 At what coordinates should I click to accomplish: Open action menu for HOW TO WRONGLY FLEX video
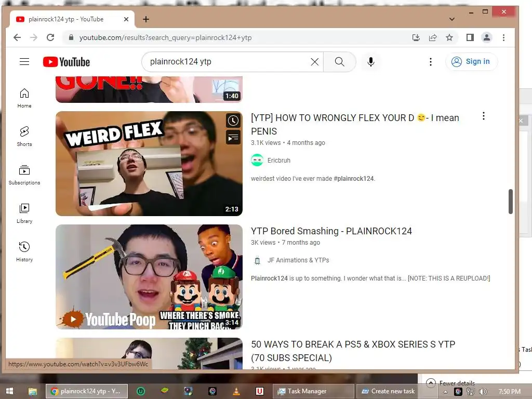[x=484, y=116]
